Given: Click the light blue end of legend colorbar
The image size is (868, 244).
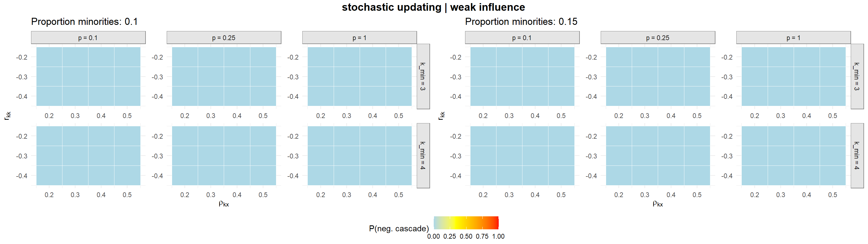Looking at the screenshot, I should 436,223.
